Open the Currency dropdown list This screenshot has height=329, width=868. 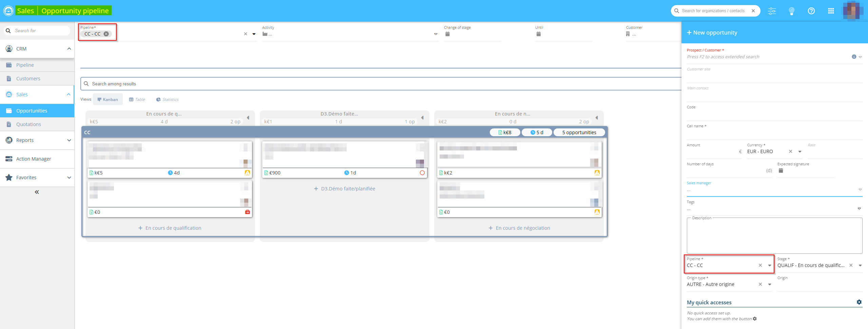[x=799, y=151]
